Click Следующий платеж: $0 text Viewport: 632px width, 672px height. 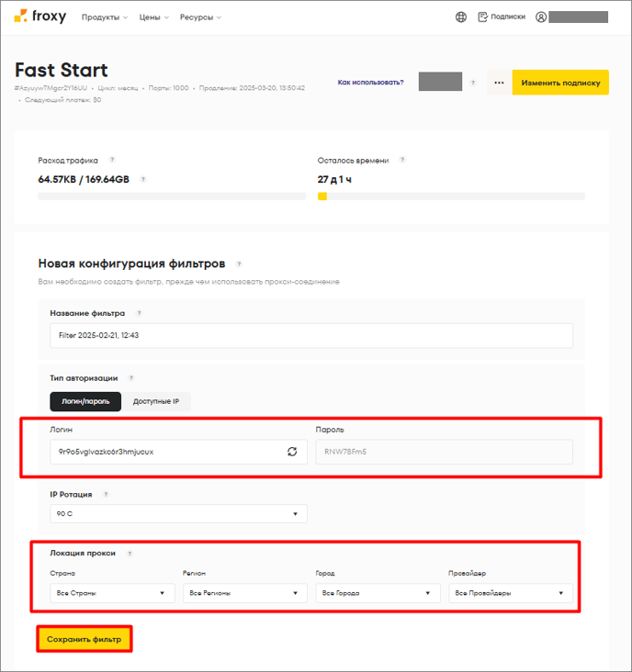(63, 100)
